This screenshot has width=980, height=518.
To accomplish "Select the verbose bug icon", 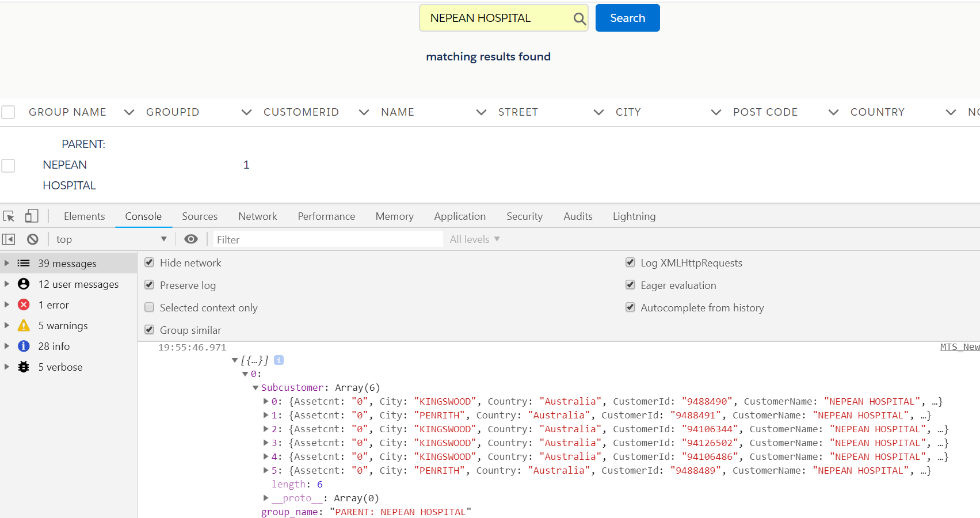I will point(24,367).
